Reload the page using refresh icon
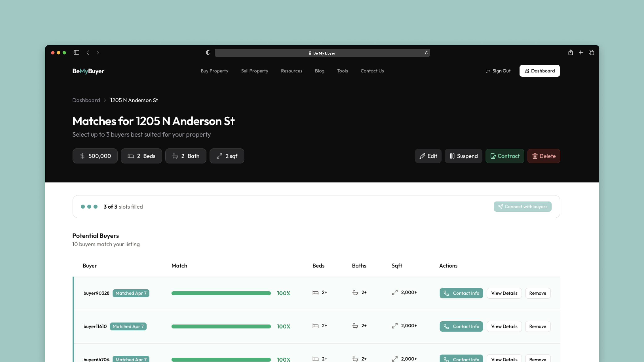The width and height of the screenshot is (644, 362). (x=426, y=52)
